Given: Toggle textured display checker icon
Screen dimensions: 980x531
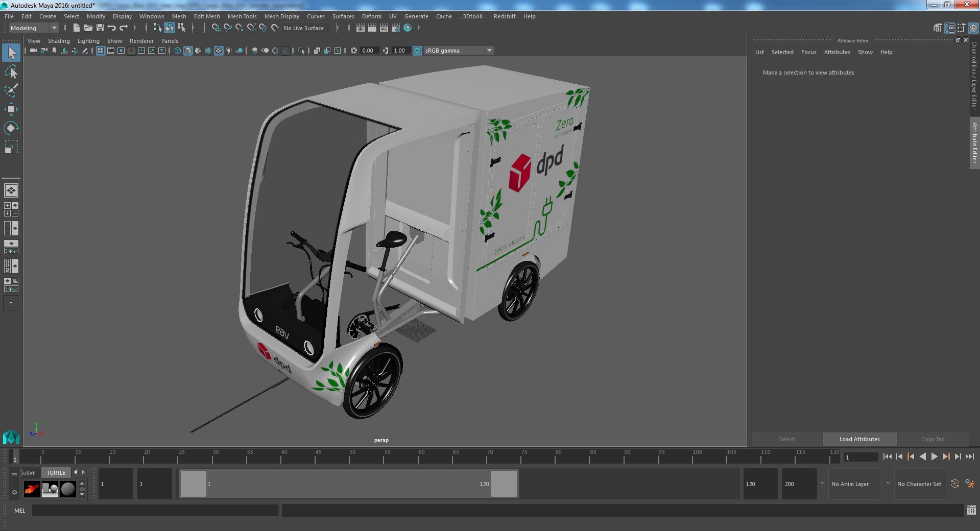Looking at the screenshot, I should point(219,51).
